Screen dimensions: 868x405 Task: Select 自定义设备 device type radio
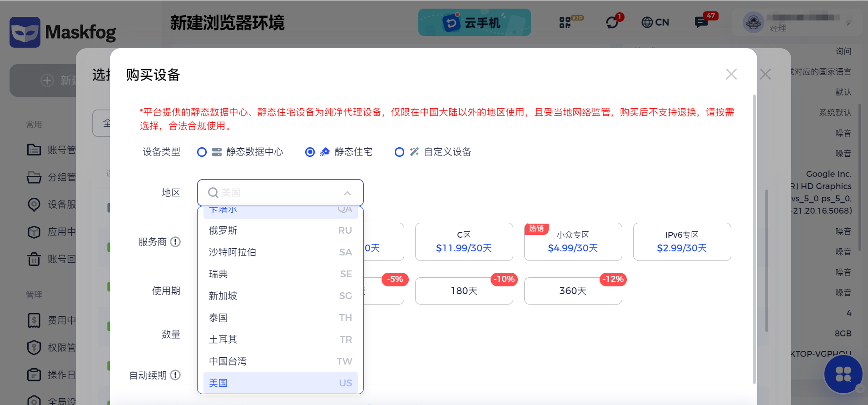[400, 152]
